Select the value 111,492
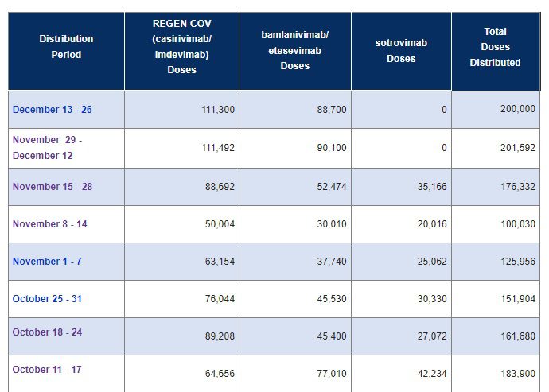This screenshot has height=392, width=549. pyautogui.click(x=218, y=148)
